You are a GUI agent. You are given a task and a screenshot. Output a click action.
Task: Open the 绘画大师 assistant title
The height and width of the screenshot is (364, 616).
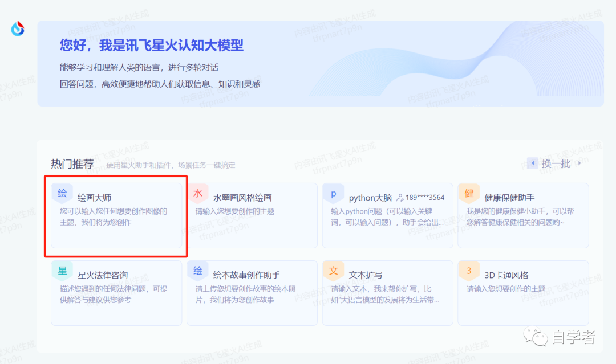pyautogui.click(x=94, y=198)
